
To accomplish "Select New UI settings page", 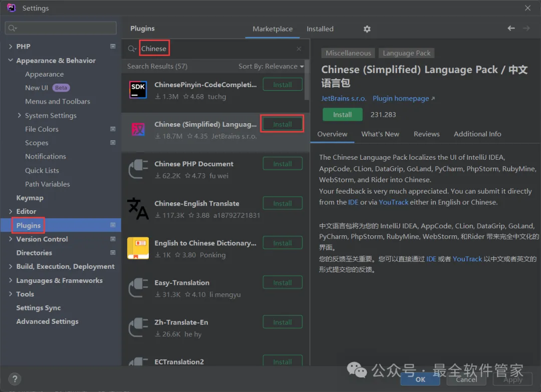I will 36,88.
